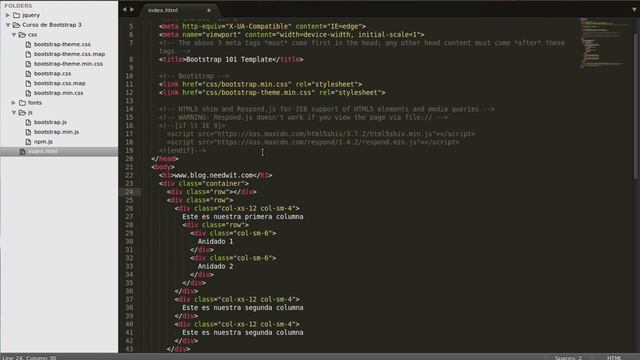Viewport: 640px width, 360px height.
Task: Open npm.js file
Action: pyautogui.click(x=43, y=142)
